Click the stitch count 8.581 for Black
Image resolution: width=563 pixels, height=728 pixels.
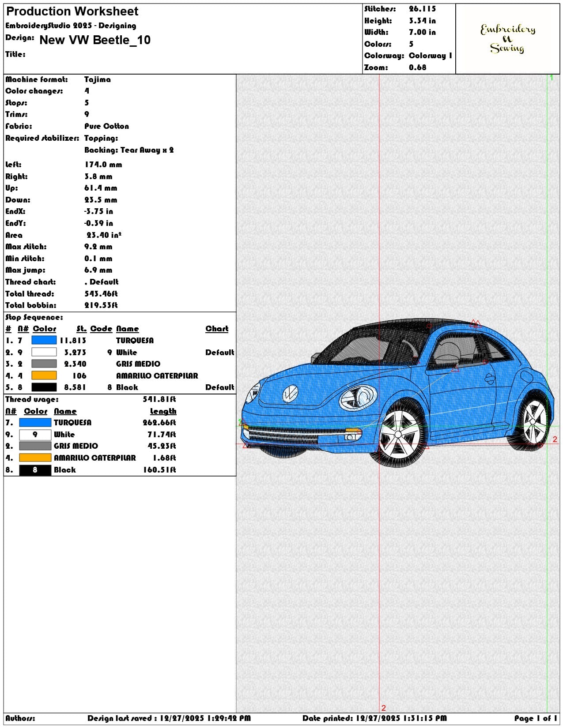(75, 387)
